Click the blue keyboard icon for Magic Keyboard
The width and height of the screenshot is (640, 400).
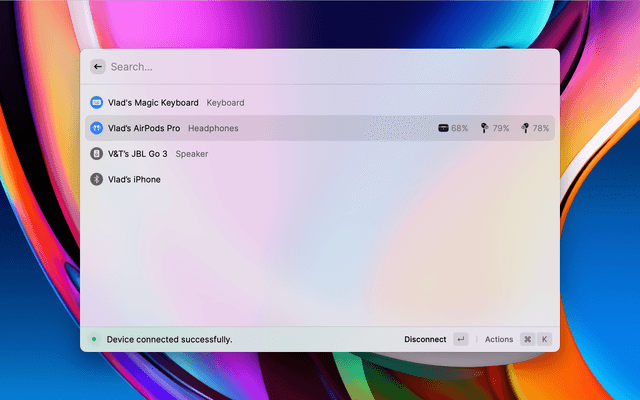[x=97, y=102]
